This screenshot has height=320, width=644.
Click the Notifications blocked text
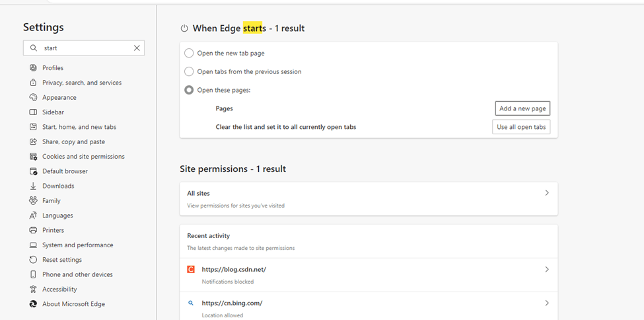[x=227, y=282]
